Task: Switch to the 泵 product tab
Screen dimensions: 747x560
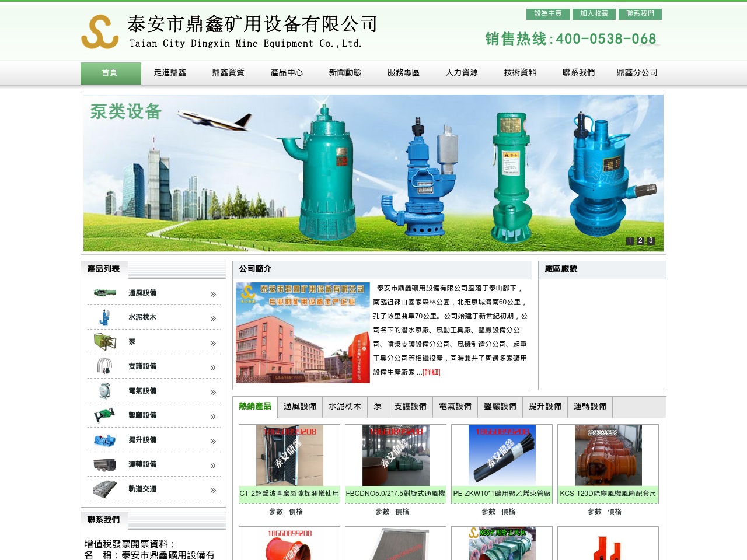Action: [378, 407]
